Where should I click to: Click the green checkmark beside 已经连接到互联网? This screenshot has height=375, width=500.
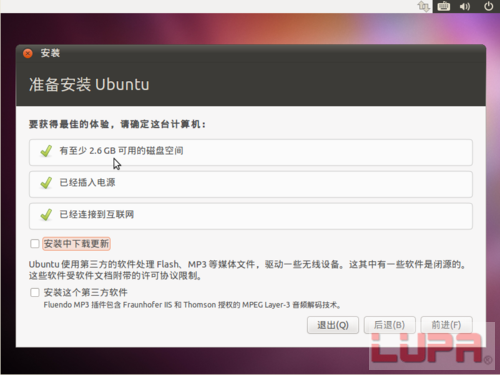(46, 215)
